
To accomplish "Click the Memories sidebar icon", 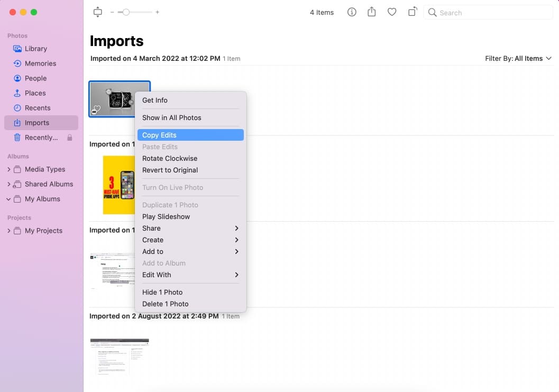I will (x=17, y=63).
